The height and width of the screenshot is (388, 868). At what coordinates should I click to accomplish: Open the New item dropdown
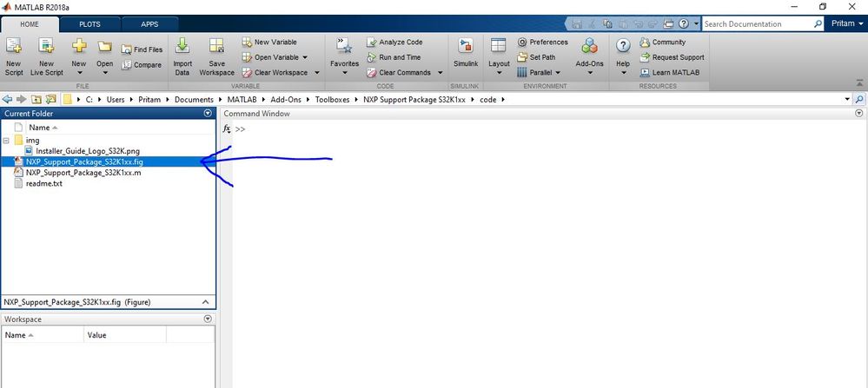[79, 57]
